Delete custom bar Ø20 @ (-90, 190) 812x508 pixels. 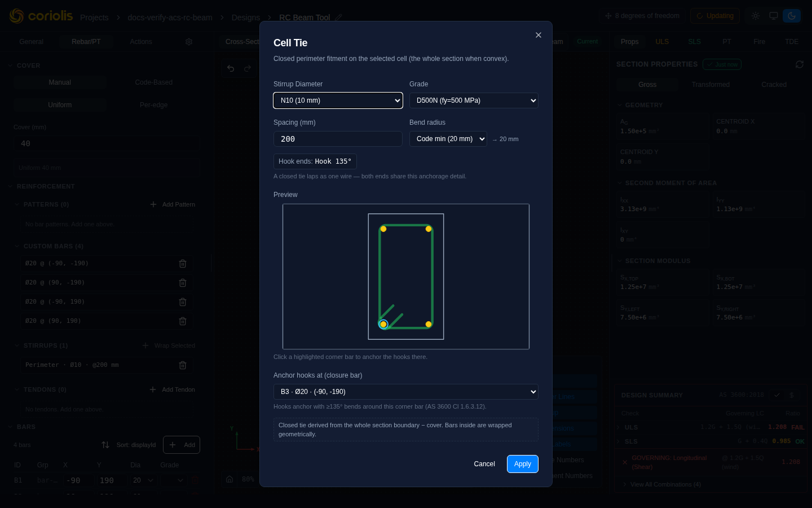click(183, 302)
